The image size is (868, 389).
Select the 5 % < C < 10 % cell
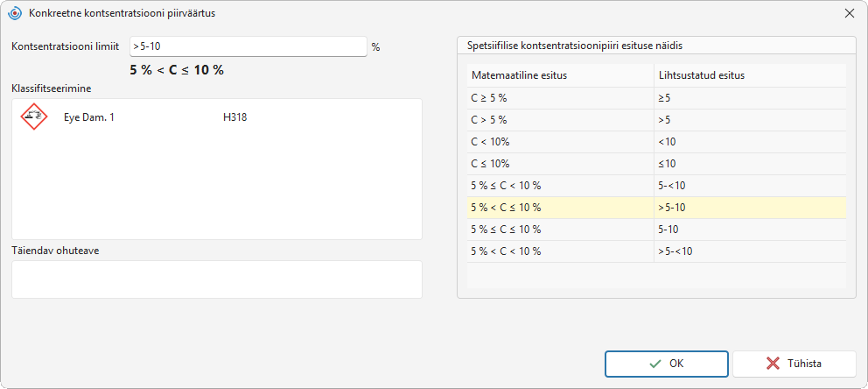pos(560,251)
